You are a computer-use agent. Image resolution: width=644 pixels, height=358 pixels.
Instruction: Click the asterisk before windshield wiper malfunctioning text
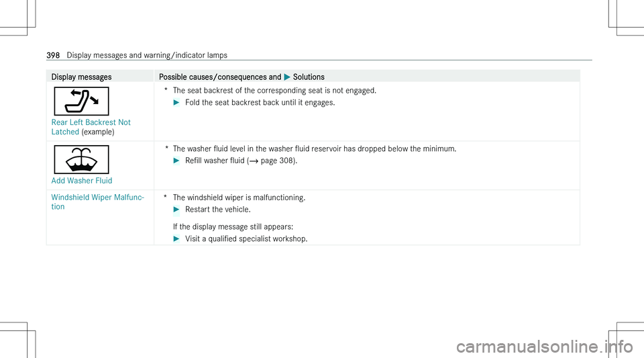point(165,197)
